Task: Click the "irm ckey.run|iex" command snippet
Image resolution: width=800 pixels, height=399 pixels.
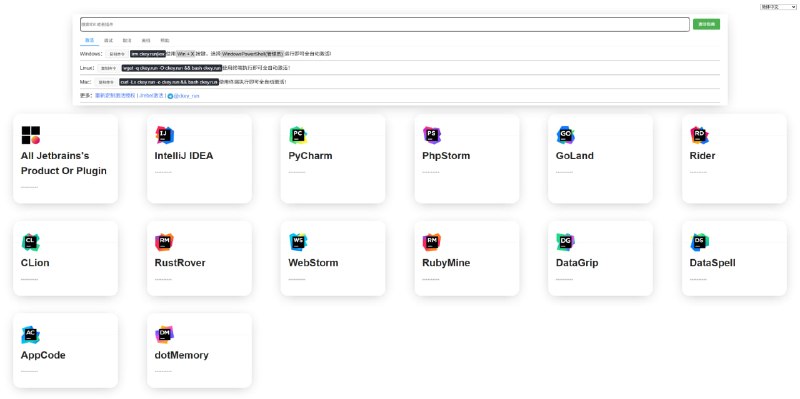Action: (148, 54)
